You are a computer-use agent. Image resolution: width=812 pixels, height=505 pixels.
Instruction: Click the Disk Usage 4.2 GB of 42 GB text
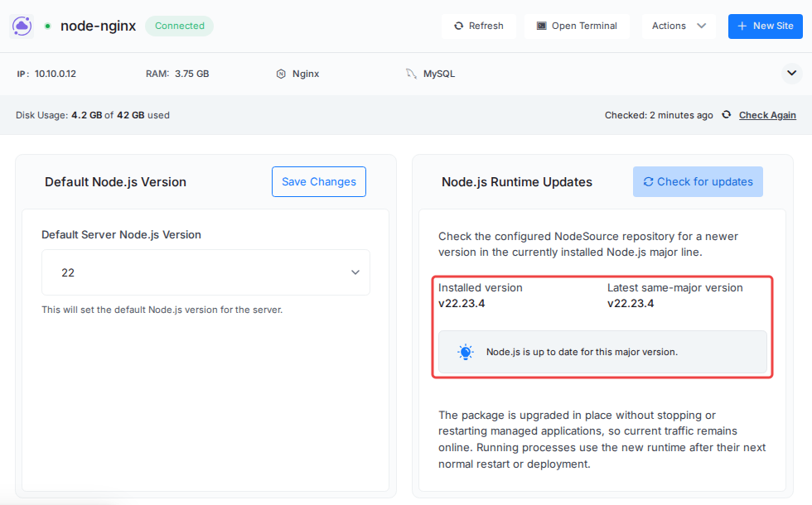point(93,115)
